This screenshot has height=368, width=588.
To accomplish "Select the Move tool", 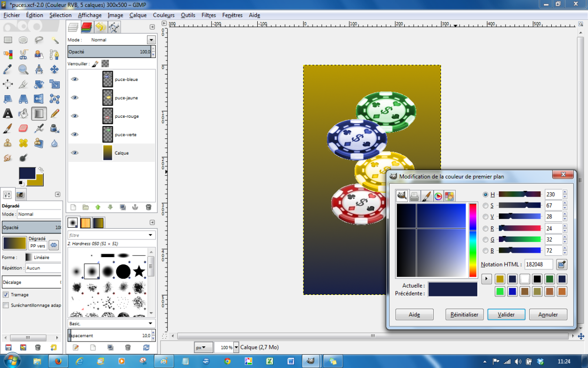I will click(55, 70).
